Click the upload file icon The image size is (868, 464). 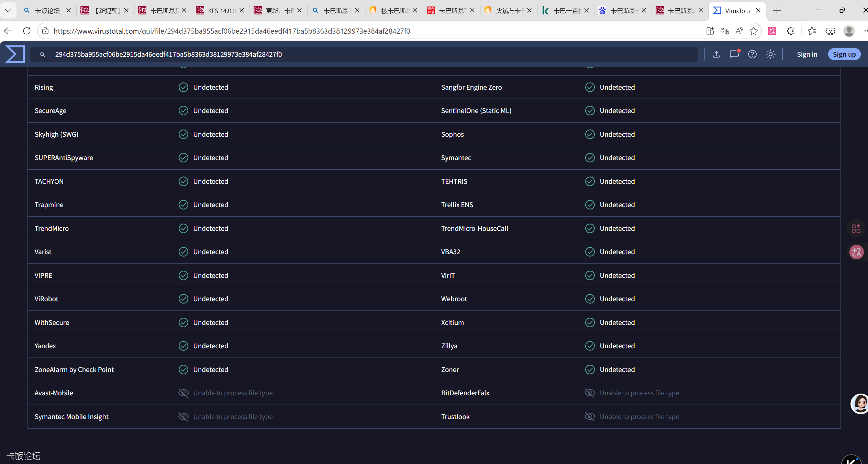(x=716, y=54)
